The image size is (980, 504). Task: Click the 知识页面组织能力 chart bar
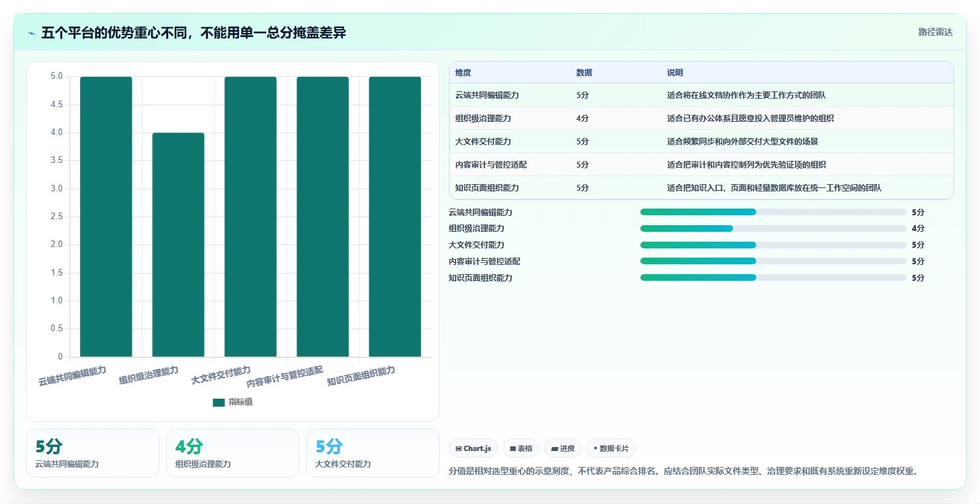tap(395, 217)
